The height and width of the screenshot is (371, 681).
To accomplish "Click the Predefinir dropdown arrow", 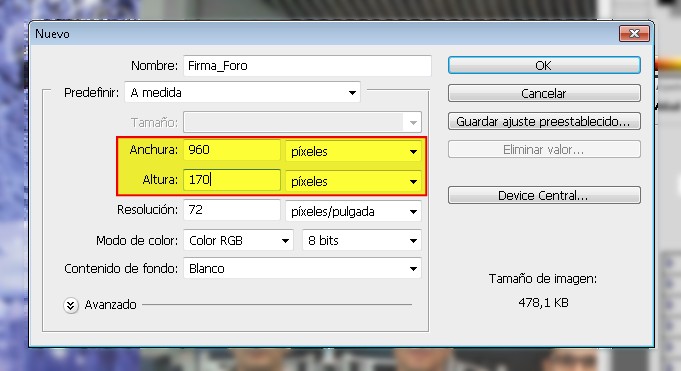I will click(x=352, y=93).
